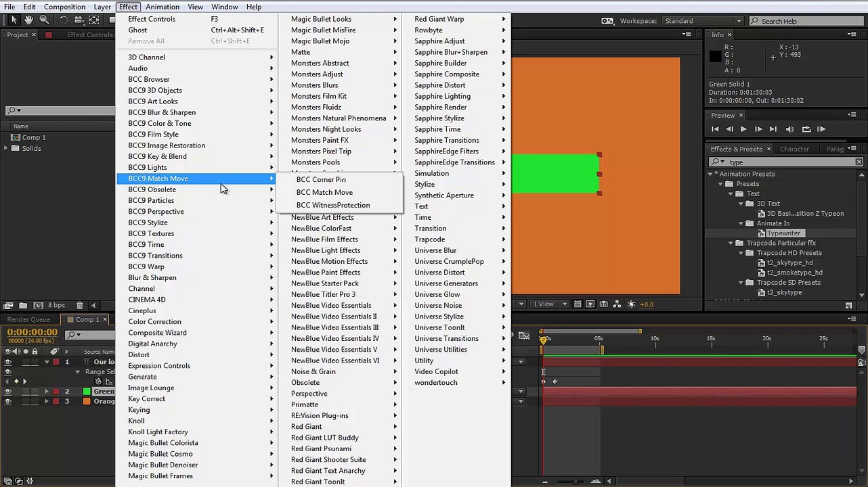
Task: Select the t2_smoketype_hd preset
Action: (794, 273)
